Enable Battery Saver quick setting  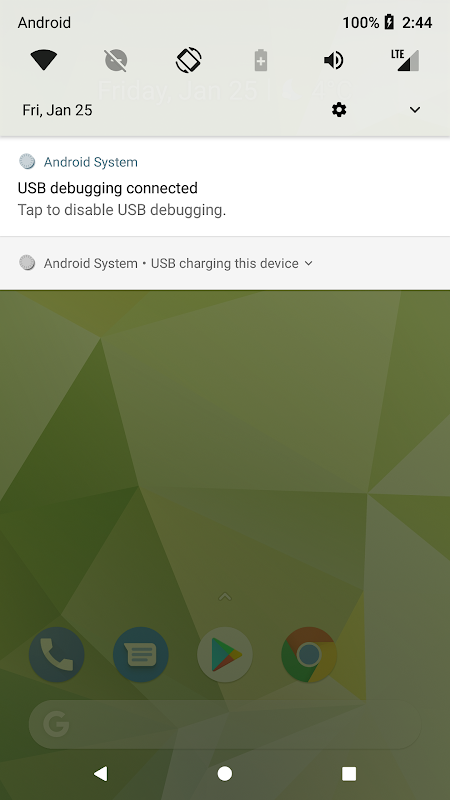point(261,60)
